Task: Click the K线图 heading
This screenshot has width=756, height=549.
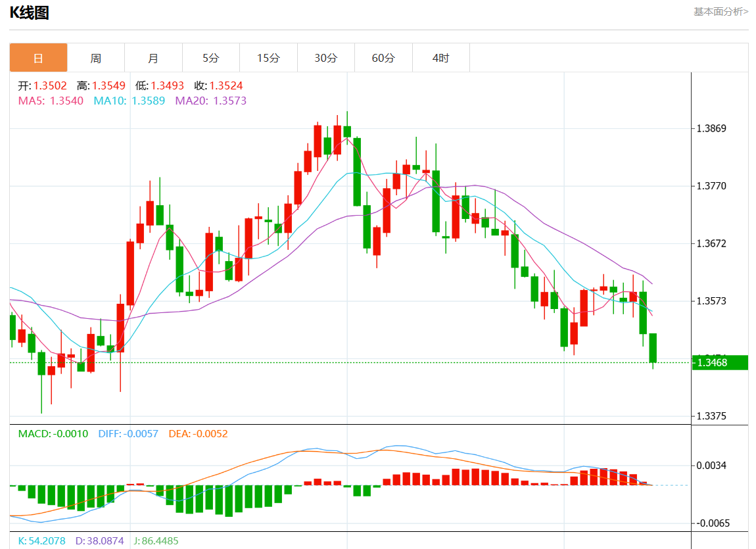Action: (29, 12)
